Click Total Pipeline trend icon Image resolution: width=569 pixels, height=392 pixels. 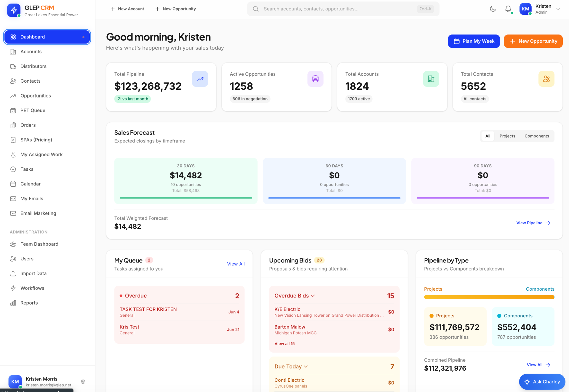[200, 79]
